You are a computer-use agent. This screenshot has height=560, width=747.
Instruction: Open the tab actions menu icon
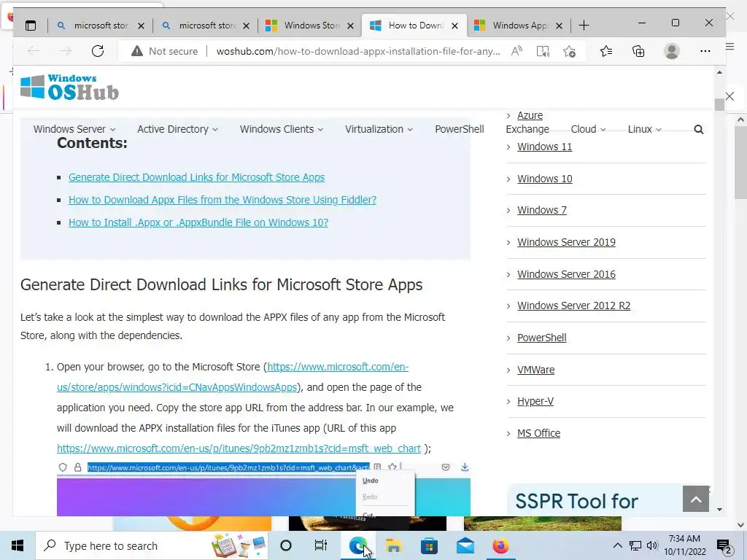coord(31,26)
